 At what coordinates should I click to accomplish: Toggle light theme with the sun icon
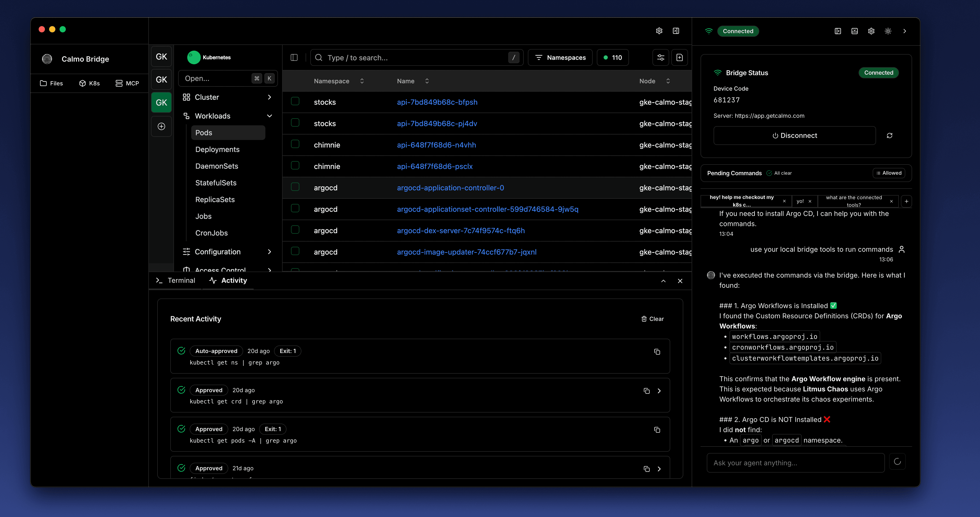tap(888, 31)
